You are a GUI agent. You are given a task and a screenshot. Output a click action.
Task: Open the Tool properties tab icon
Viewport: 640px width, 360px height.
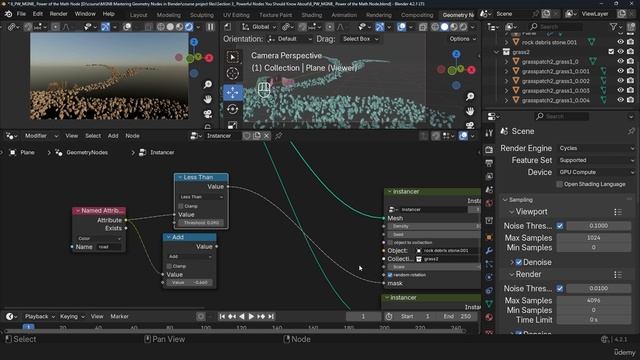(489, 133)
